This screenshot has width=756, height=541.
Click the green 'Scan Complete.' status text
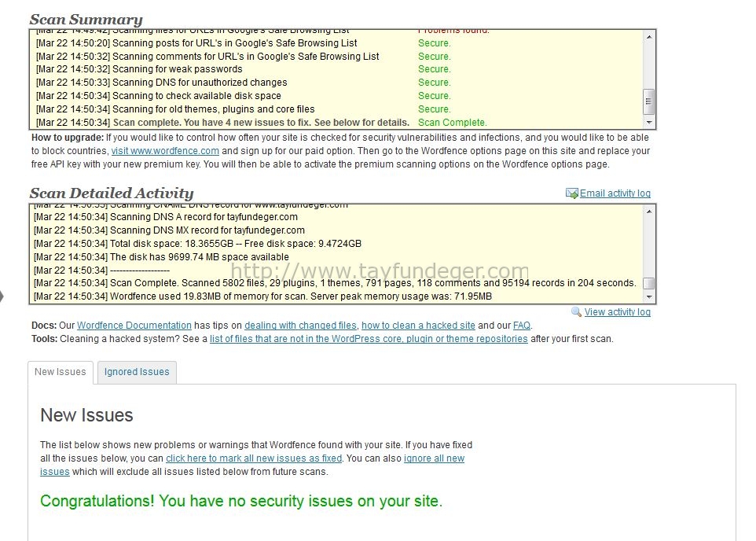click(452, 123)
